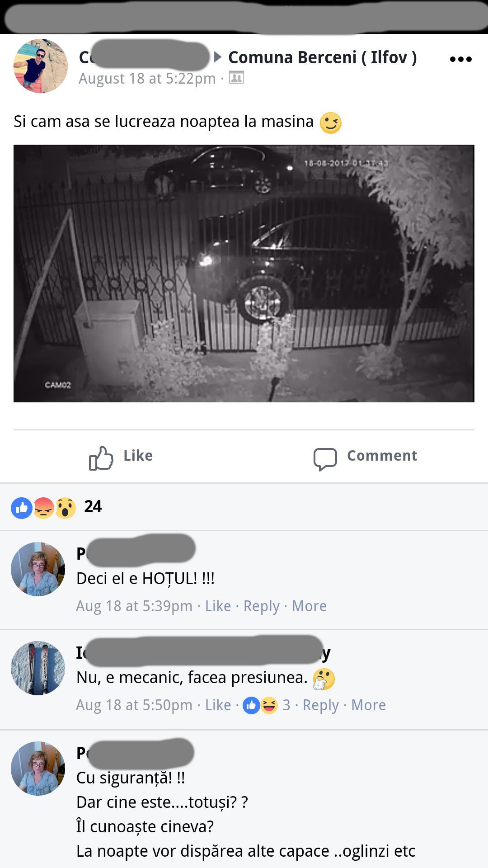This screenshot has height=868, width=488.
Task: View the blue like reaction icon
Action: click(x=21, y=508)
